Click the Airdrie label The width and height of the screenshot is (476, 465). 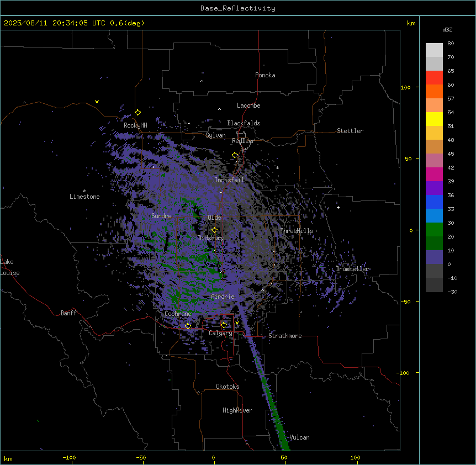223,297
